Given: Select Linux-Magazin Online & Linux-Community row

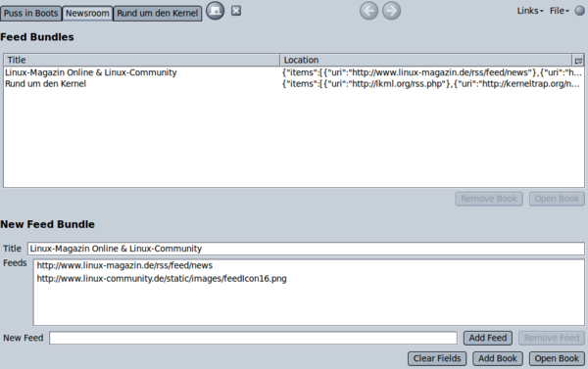Looking at the screenshot, I should 294,72.
